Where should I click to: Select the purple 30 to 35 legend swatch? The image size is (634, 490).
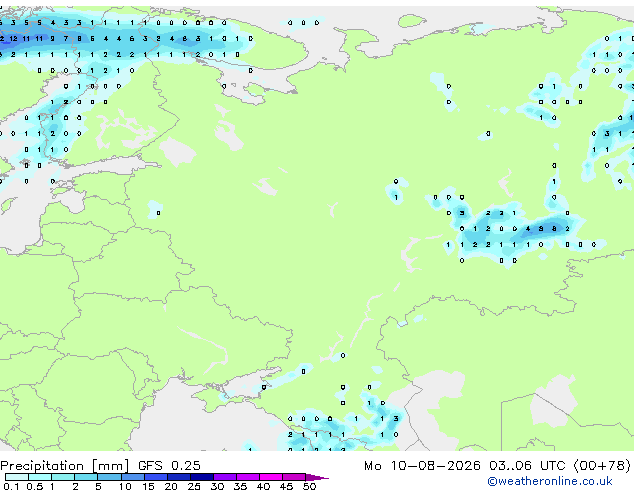[225, 477]
